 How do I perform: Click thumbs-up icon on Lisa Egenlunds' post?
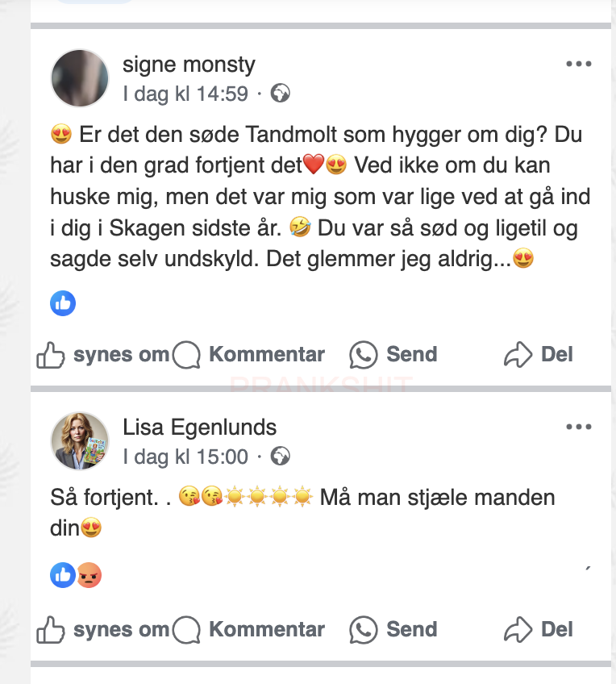tap(51, 630)
